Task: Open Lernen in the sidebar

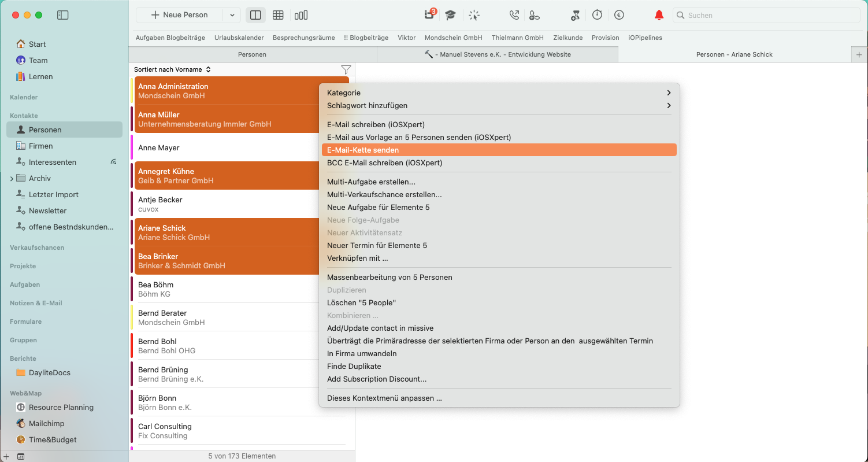Action: [x=40, y=76]
